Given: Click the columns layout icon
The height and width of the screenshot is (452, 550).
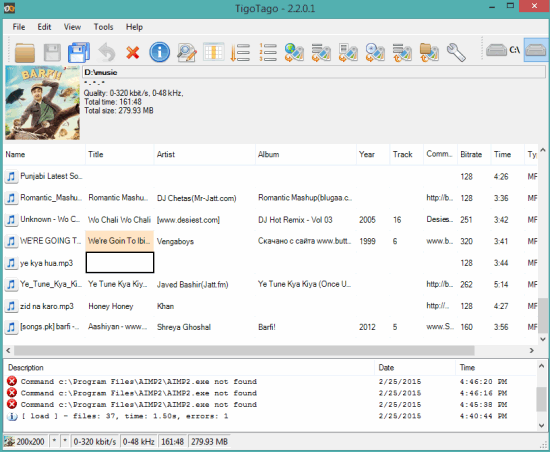Looking at the screenshot, I should [214, 52].
